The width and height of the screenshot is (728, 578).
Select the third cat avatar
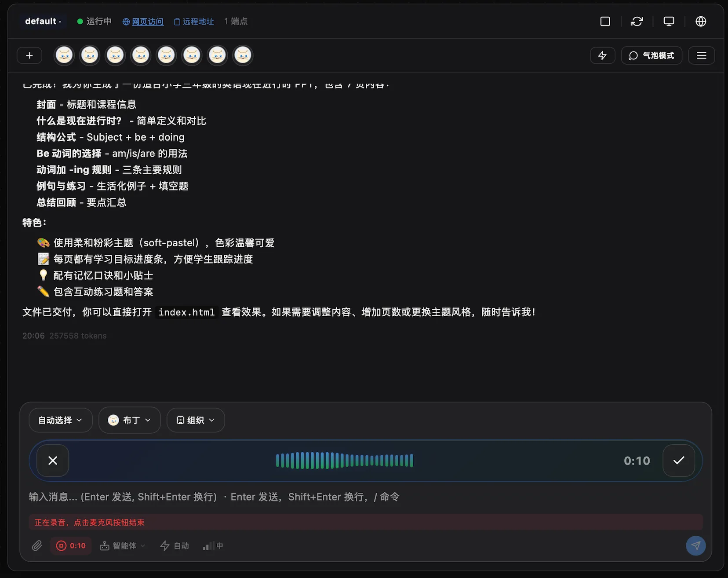pyautogui.click(x=115, y=55)
